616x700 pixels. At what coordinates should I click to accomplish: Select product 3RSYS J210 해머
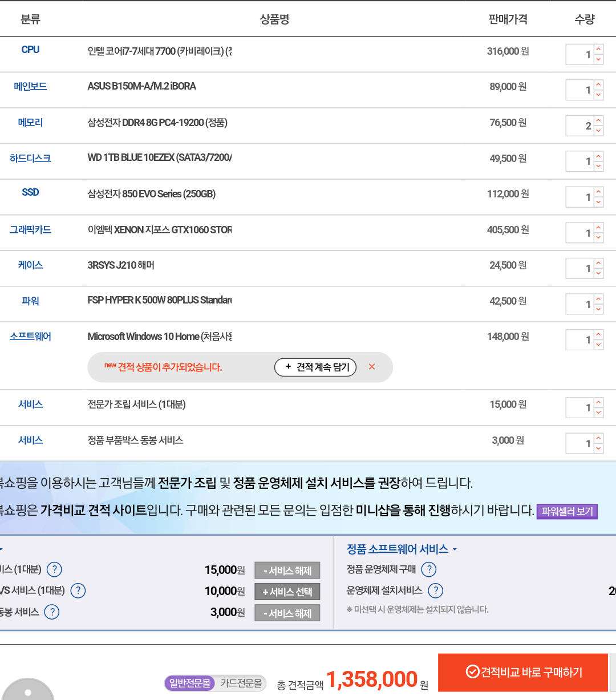[121, 265]
